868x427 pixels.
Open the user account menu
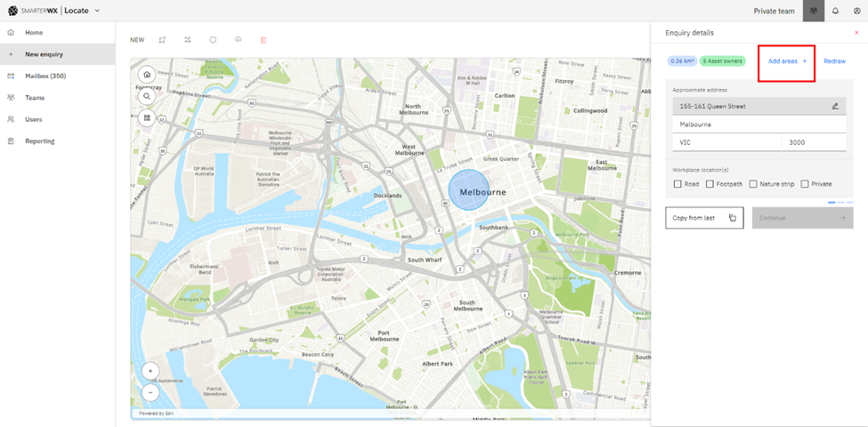[857, 11]
